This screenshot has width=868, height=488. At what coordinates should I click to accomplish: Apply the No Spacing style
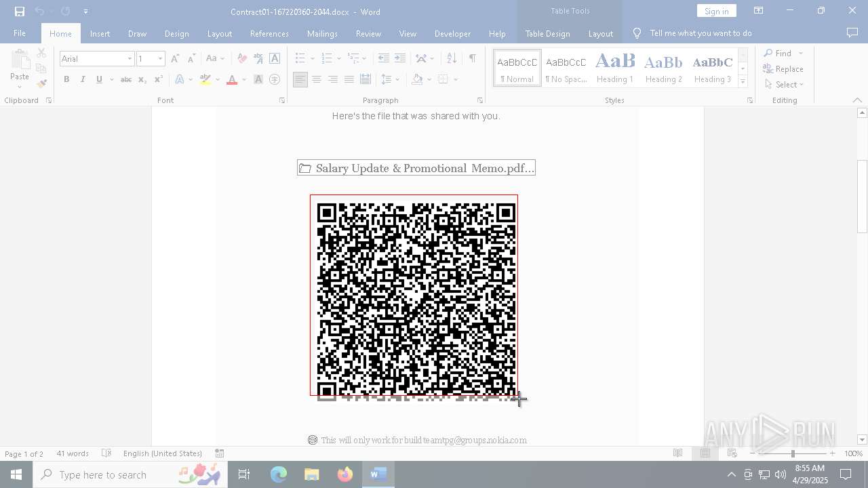point(566,68)
